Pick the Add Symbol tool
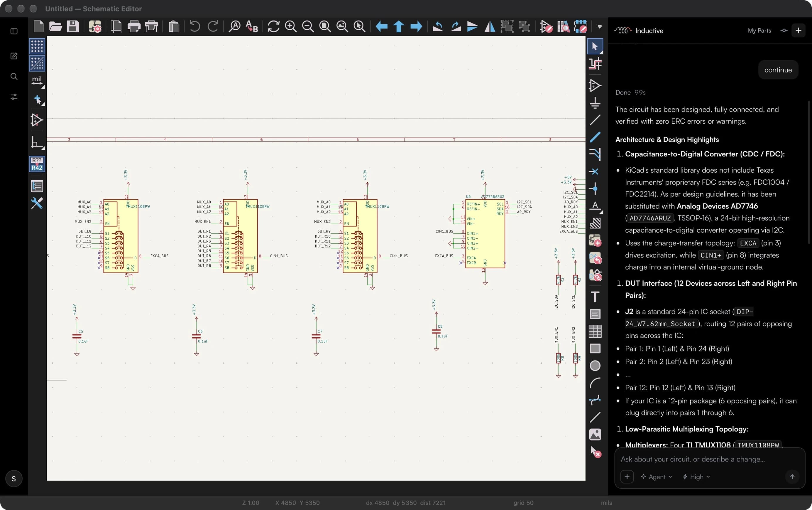This screenshot has width=812, height=510. (x=595, y=85)
